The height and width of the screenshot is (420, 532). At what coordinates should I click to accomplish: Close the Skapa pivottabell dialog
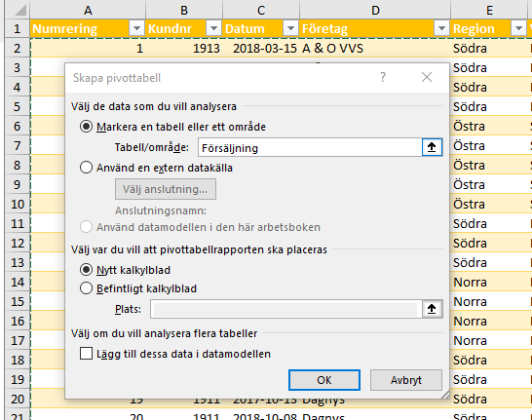(427, 77)
